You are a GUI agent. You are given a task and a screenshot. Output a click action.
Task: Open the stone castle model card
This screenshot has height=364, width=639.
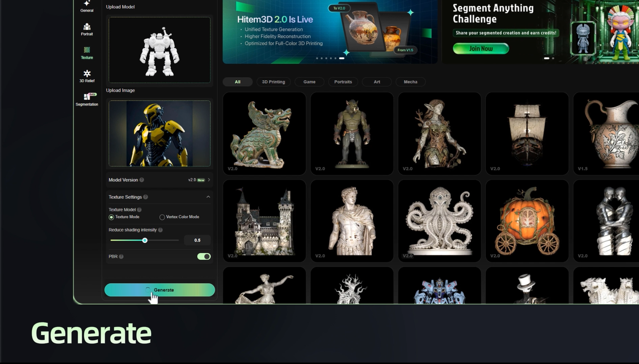tap(265, 221)
